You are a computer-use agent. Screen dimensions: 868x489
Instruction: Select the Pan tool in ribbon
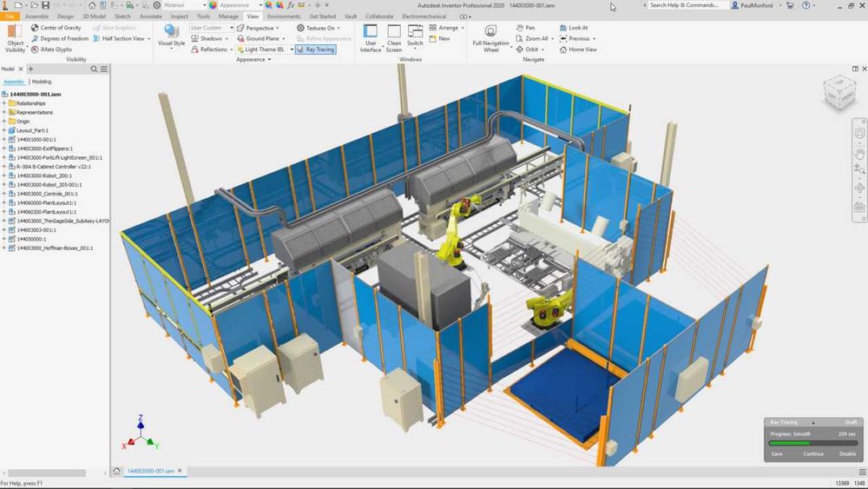coord(525,28)
